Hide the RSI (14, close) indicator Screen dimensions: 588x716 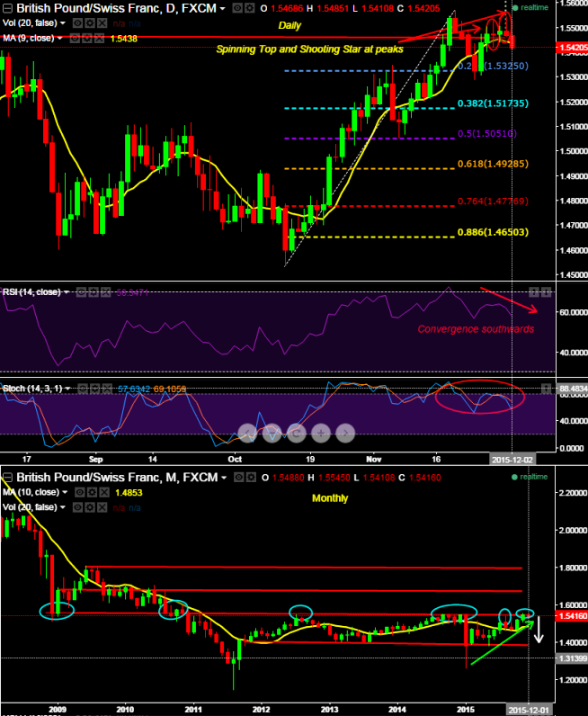81,293
